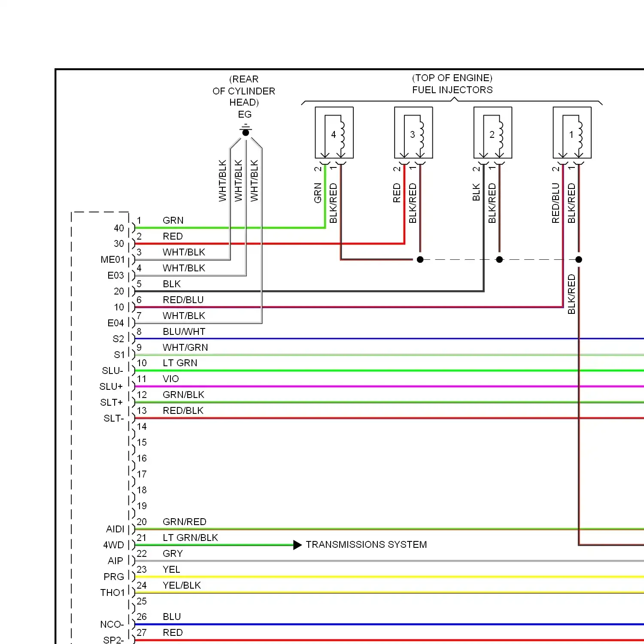
Task: Select pin 1 GRN wire label
Action: [x=173, y=220]
